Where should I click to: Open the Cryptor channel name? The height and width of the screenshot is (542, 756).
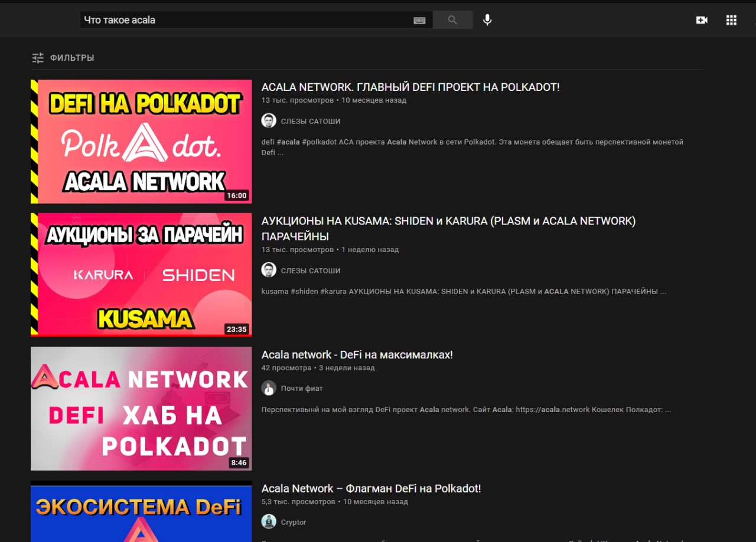tap(294, 522)
